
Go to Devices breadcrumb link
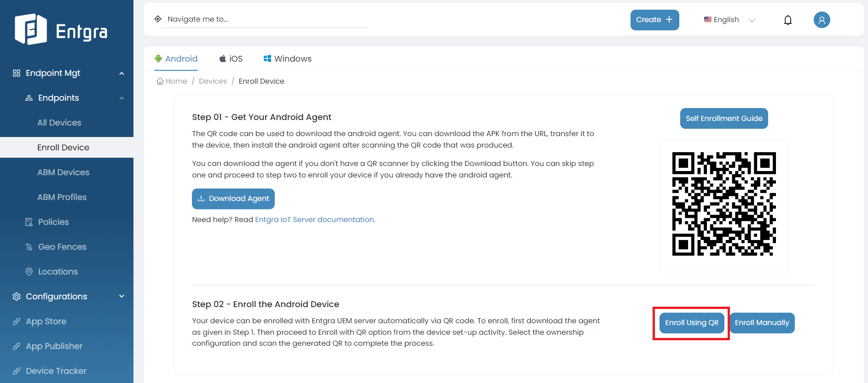(x=213, y=81)
